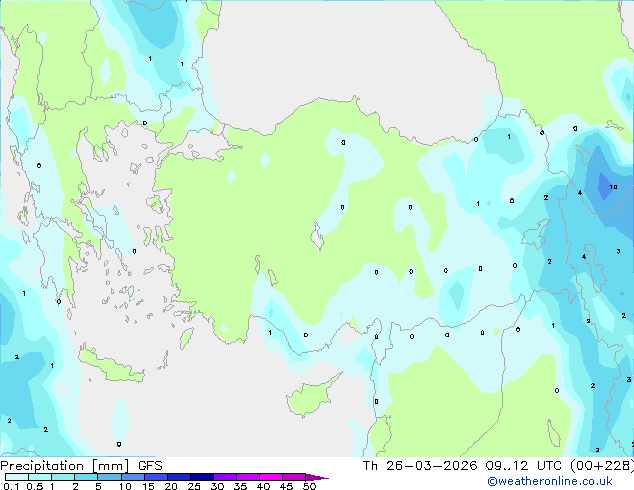Click the '40' legend scale label
The height and width of the screenshot is (490, 634).
pos(263,486)
